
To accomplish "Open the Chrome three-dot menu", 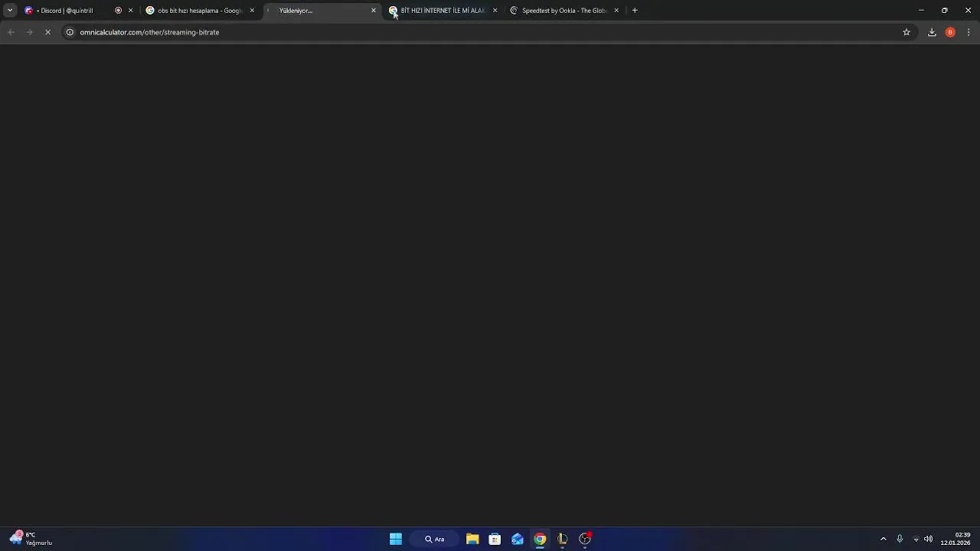I will [969, 32].
